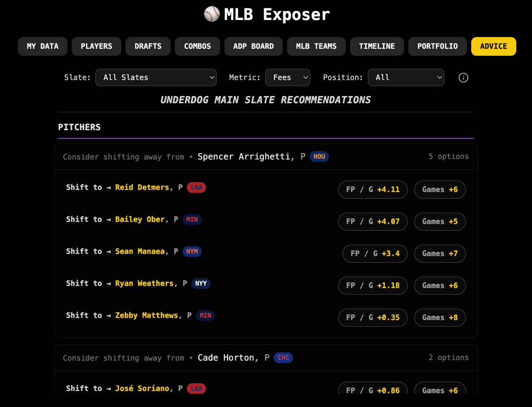The height and width of the screenshot is (407, 532).
Task: Open the MLB TEAMS tab
Action: point(316,46)
